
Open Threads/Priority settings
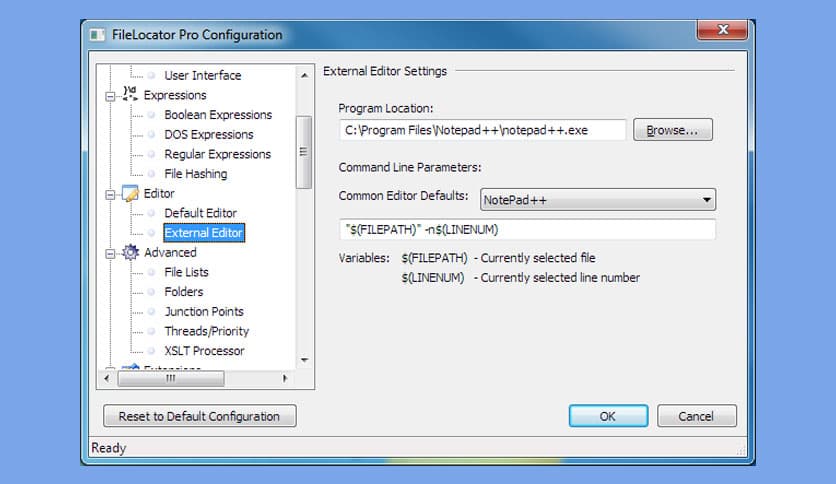(x=207, y=332)
